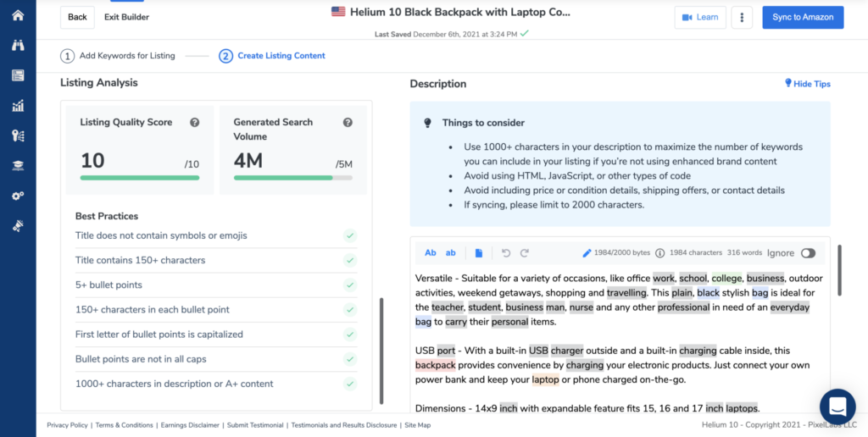The height and width of the screenshot is (437, 868).
Task: Open the bar chart analytics sidebar icon
Action: [x=18, y=106]
